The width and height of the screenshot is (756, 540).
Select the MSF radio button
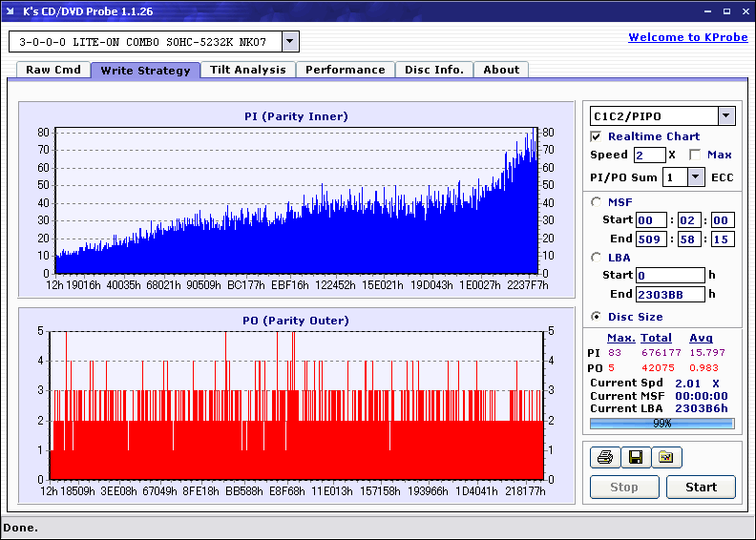(597, 201)
